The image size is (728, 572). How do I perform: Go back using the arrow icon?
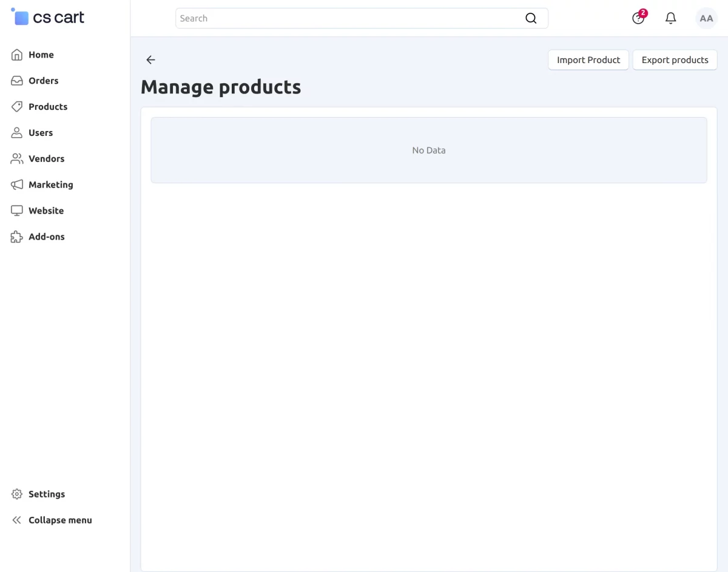(150, 60)
